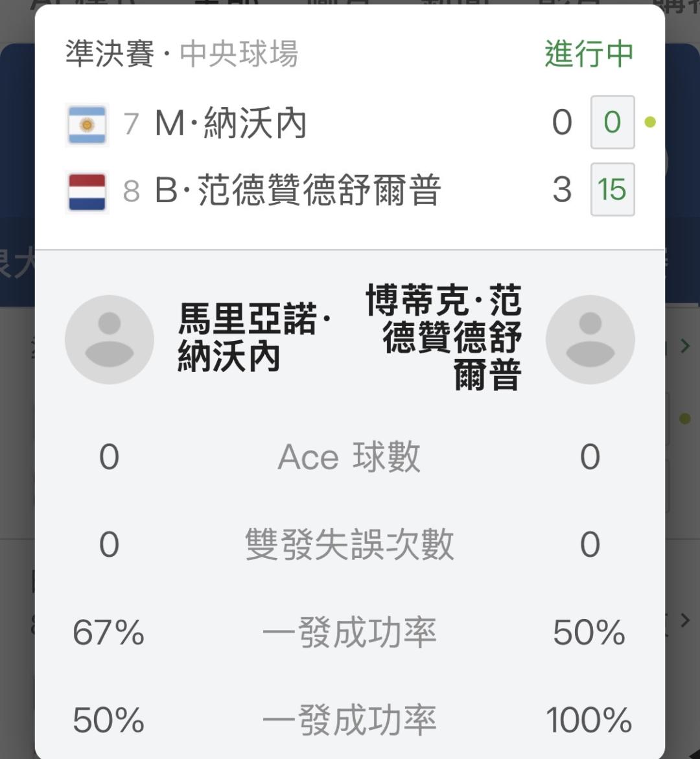Click 納沃內's current game score box showing 0

pyautogui.click(x=612, y=122)
